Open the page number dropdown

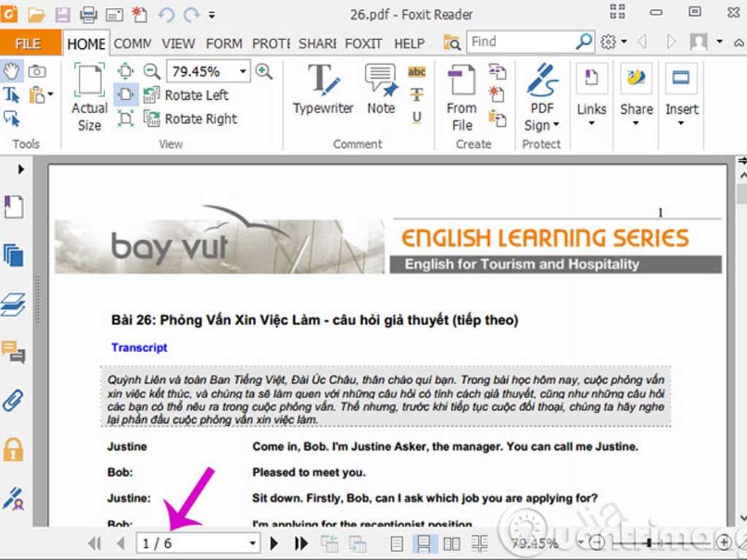pyautogui.click(x=252, y=543)
